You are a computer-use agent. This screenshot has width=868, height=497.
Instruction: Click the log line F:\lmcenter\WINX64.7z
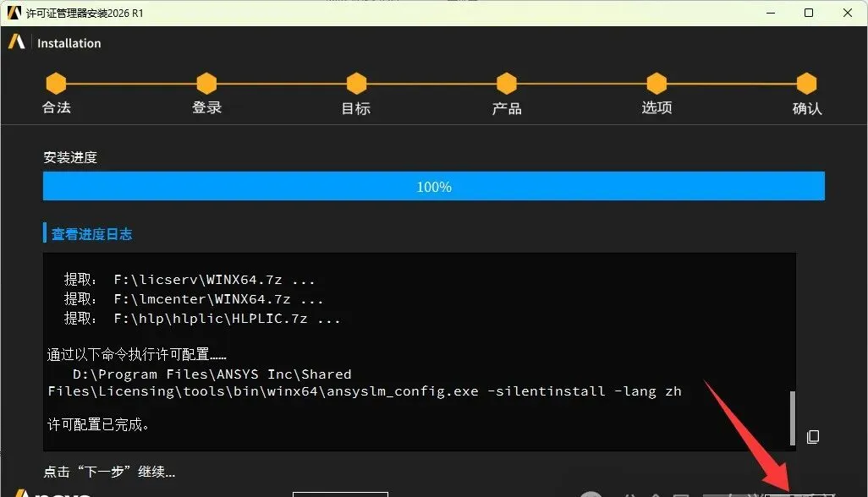[x=194, y=299]
